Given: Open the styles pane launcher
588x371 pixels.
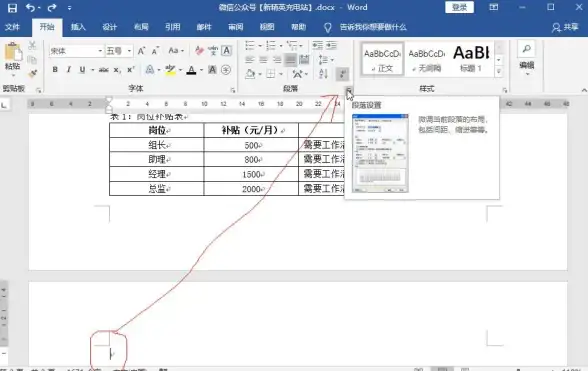Looking at the screenshot, I should (x=505, y=90).
